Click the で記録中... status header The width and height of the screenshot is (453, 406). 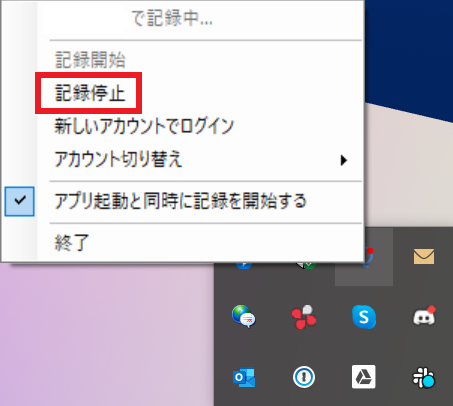[x=172, y=18]
